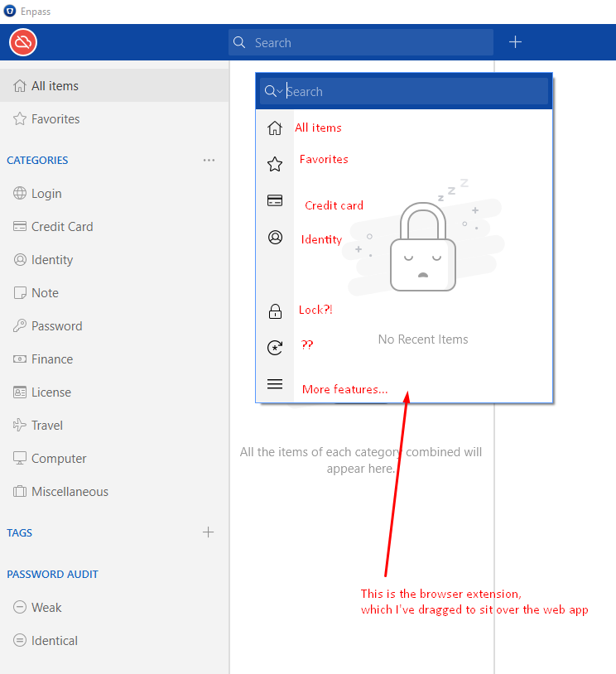Click the TAGS section header
Viewport: 616px width, 674px height.
pos(19,532)
